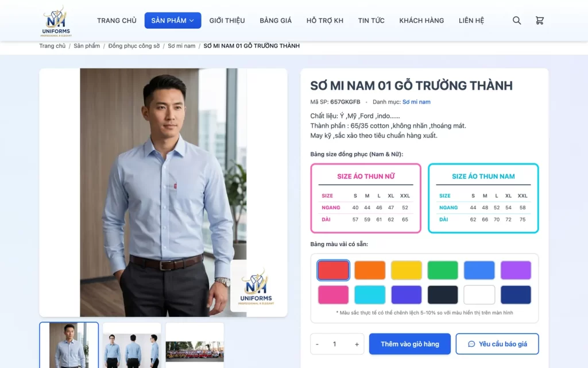Viewport: 588px width, 368px height.
Task: Click color disclaimer note under swatches
Action: pos(424,312)
